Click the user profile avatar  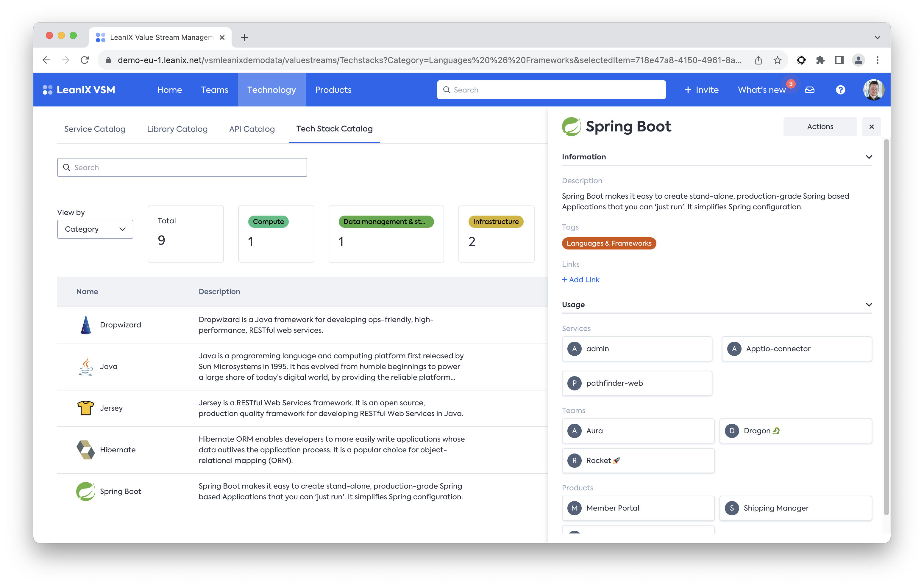(873, 90)
